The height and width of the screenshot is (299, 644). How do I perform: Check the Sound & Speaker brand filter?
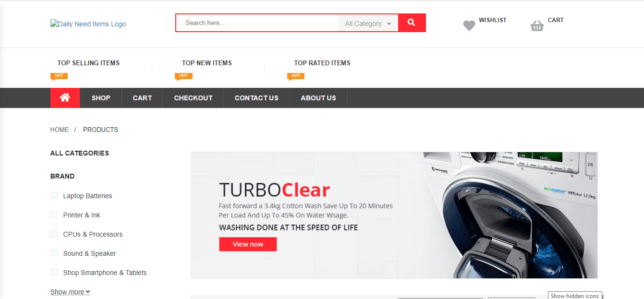[54, 253]
